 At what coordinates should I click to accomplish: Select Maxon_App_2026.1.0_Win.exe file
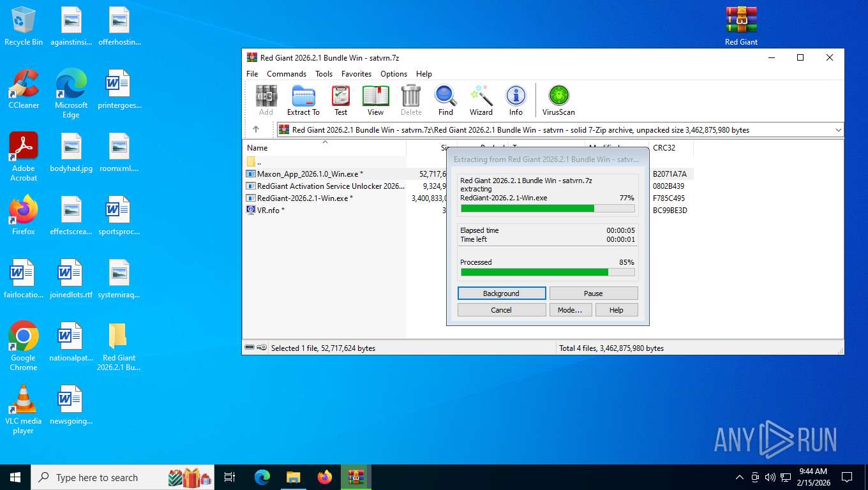point(325,174)
